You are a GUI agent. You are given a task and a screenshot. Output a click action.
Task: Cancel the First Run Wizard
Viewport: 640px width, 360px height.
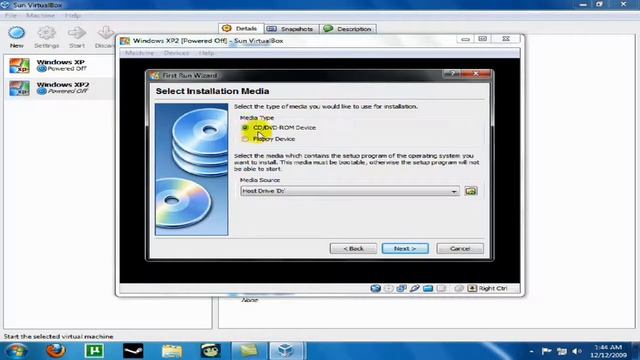tap(460, 249)
